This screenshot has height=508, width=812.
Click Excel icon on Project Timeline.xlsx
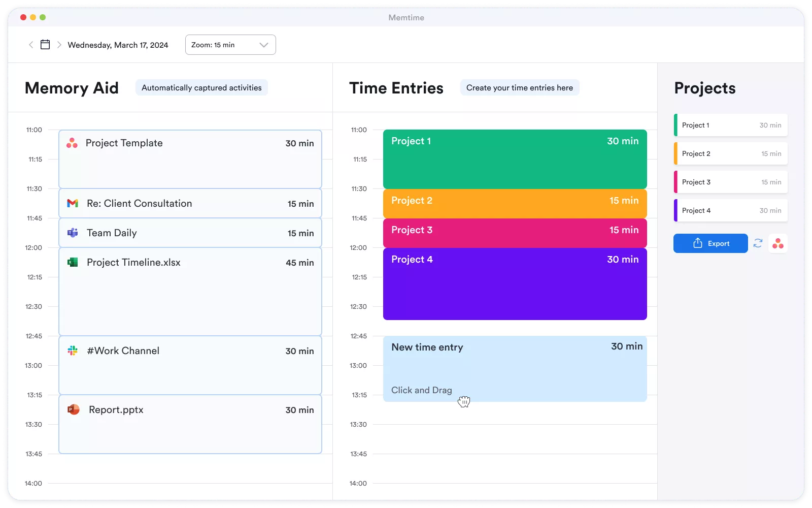click(x=73, y=262)
